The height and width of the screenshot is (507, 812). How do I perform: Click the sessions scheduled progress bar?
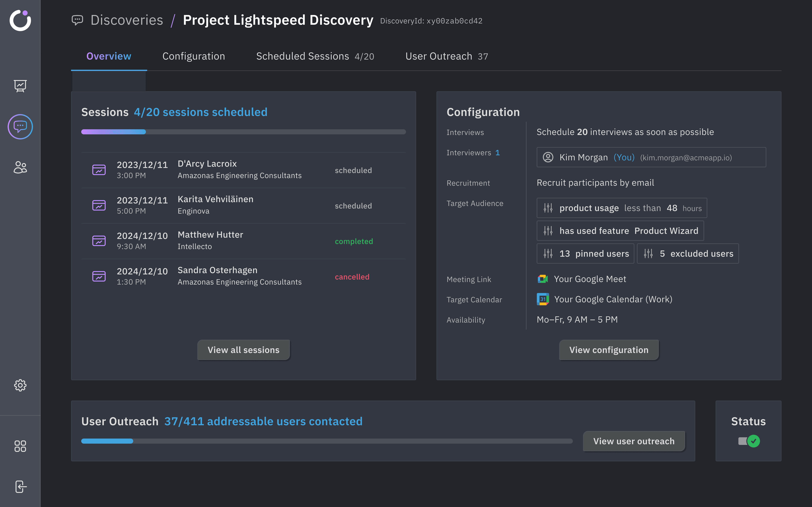coord(243,132)
